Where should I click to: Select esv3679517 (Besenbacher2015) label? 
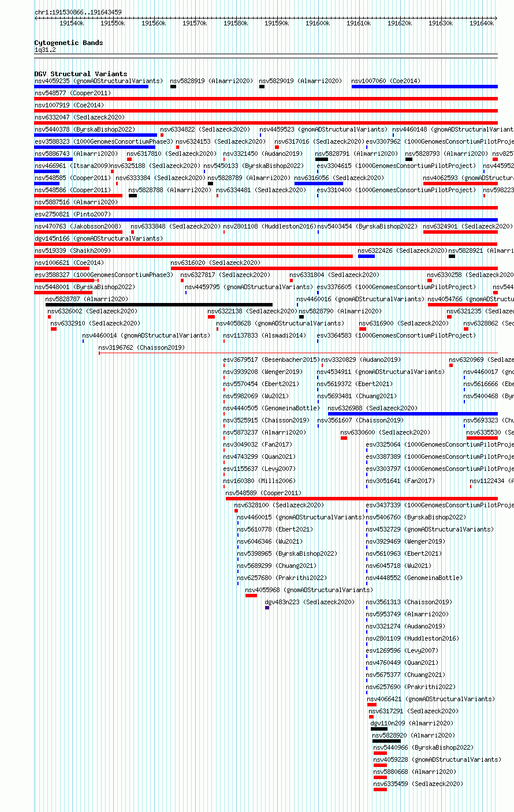[272, 360]
